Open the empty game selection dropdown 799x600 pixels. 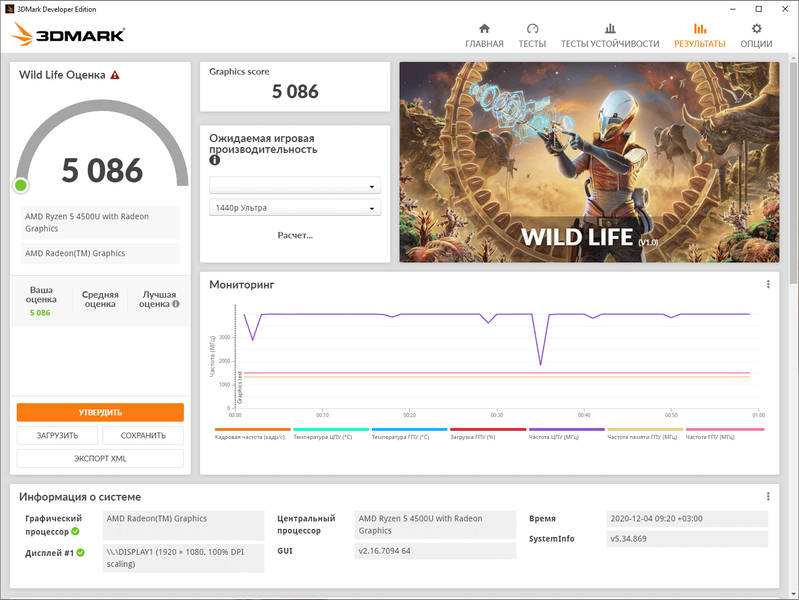pos(295,186)
